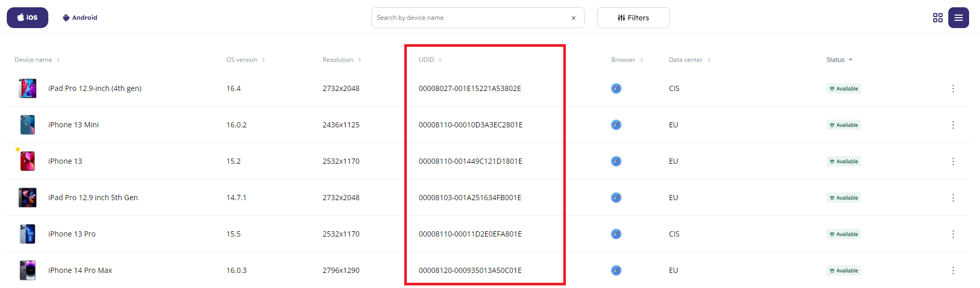Click OS version 16.0.3

(236, 270)
